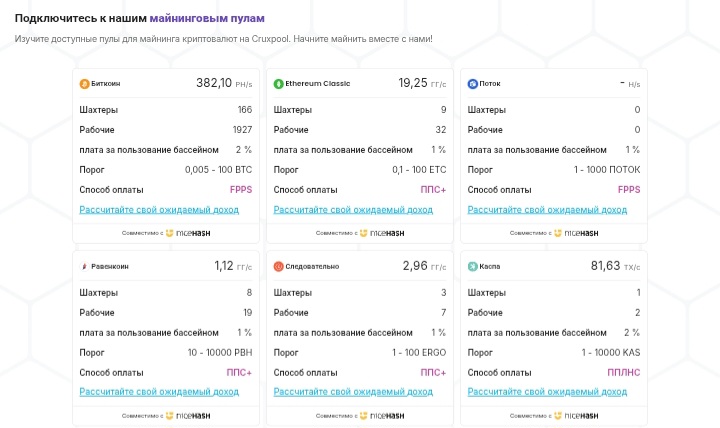Screen dimensions: 720x428
Task: Click threshold value 1 - 1000 ПОТОК
Action: 607,170
